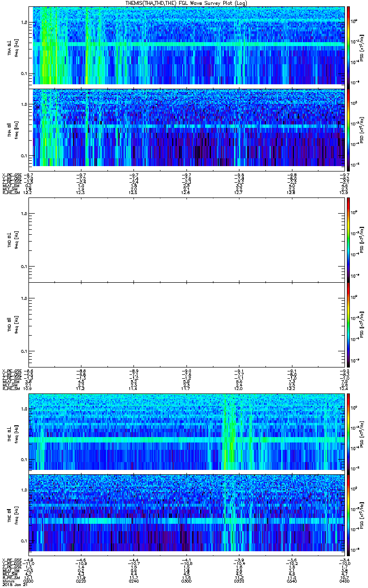Click the color bar beside THD B-parallel panel

[x=348, y=324]
